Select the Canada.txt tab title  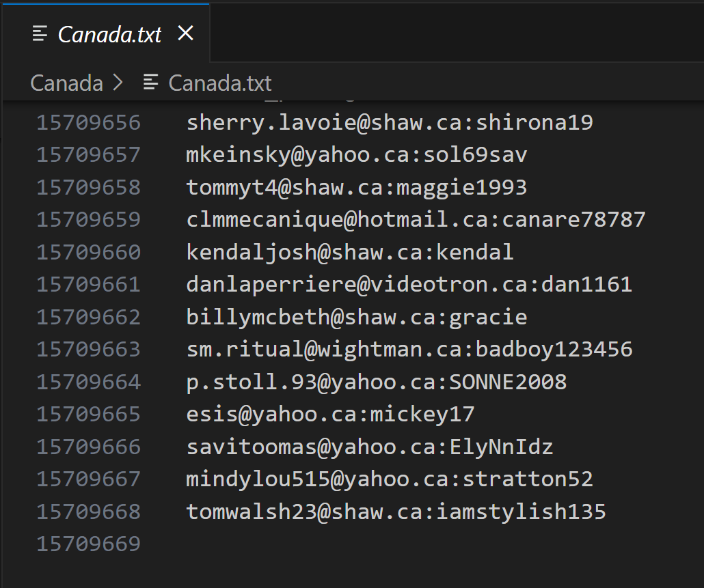coord(109,34)
